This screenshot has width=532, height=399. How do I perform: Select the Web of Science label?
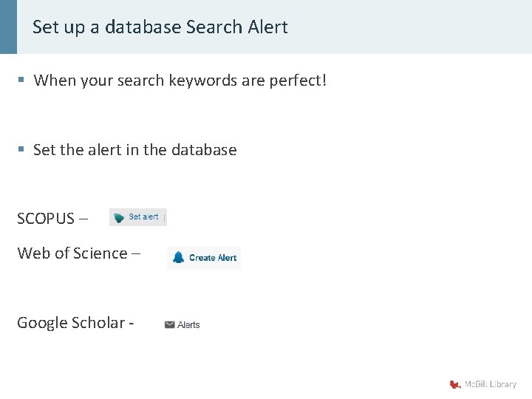point(72,253)
